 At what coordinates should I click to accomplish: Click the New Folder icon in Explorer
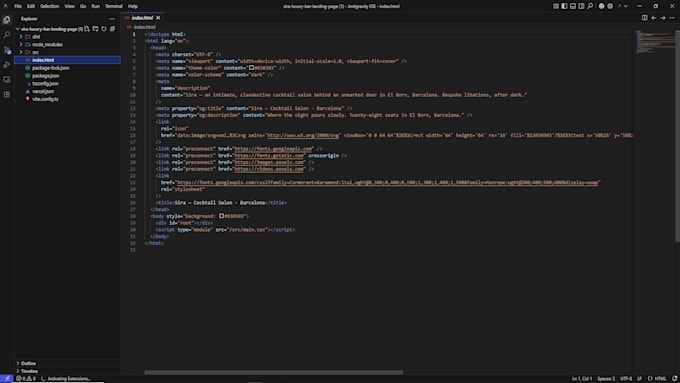coord(95,29)
